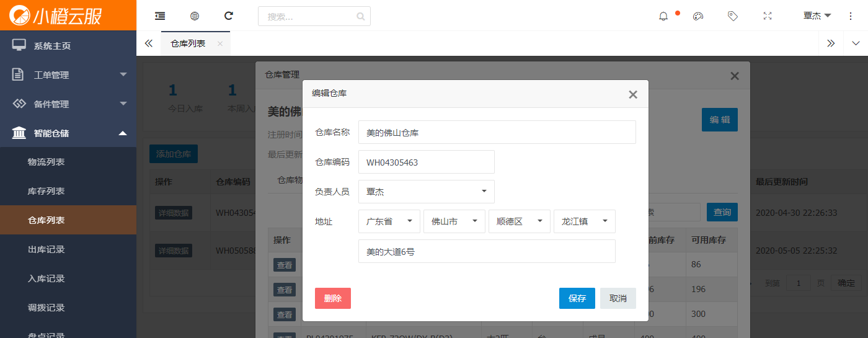
Task: Click 确定 pagination button
Action: (x=846, y=283)
